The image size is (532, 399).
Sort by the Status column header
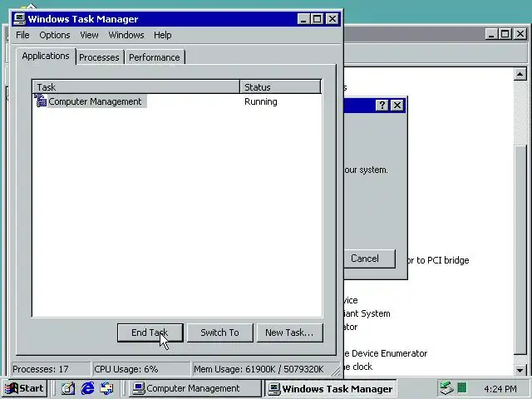coord(280,87)
